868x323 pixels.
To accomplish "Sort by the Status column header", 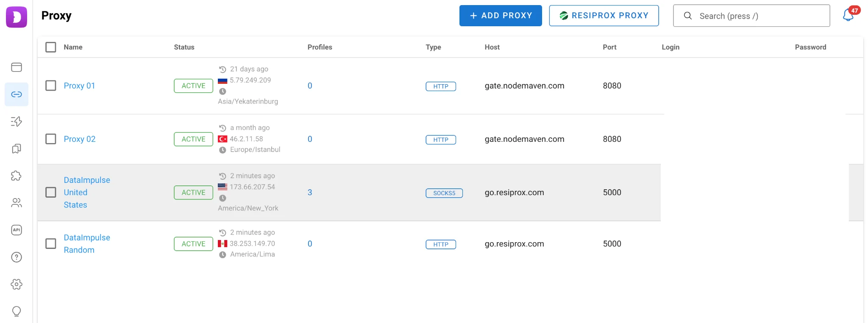I will (184, 47).
